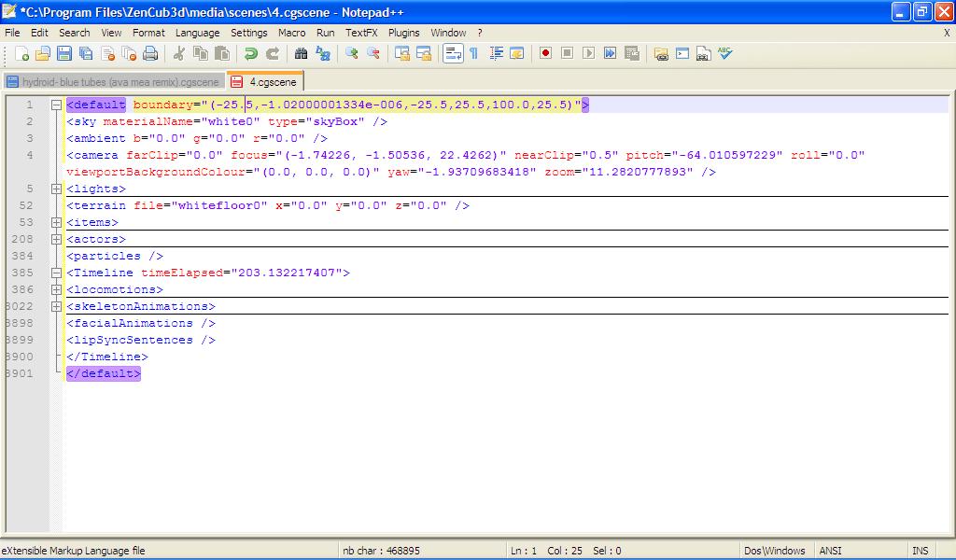Start macro recording with red record button
Image resolution: width=956 pixels, height=560 pixels.
point(546,54)
